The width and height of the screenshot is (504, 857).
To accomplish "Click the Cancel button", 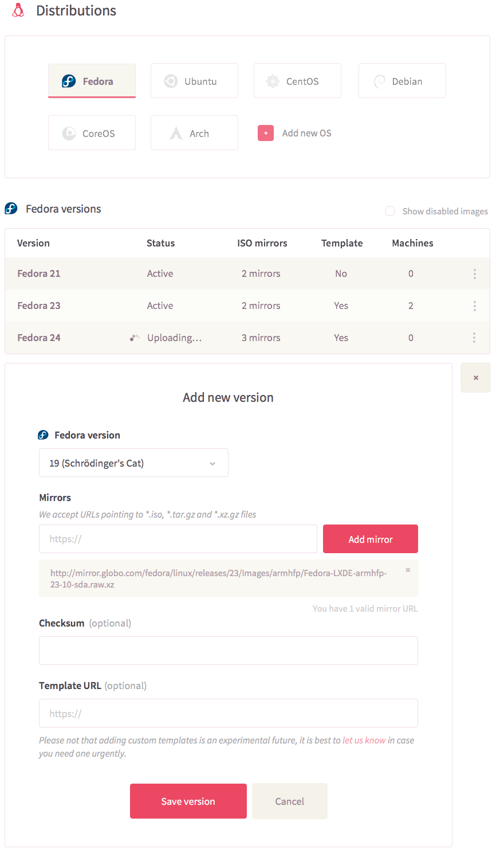I will (290, 801).
